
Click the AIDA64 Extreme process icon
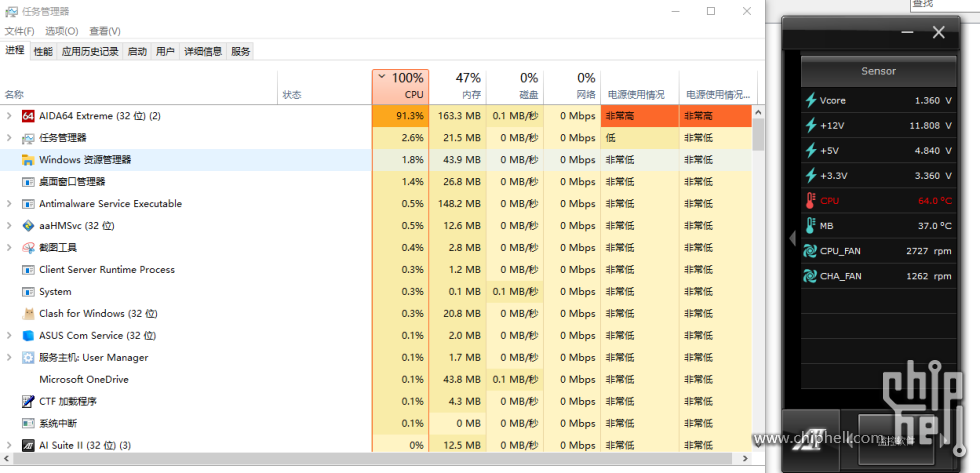click(x=28, y=116)
